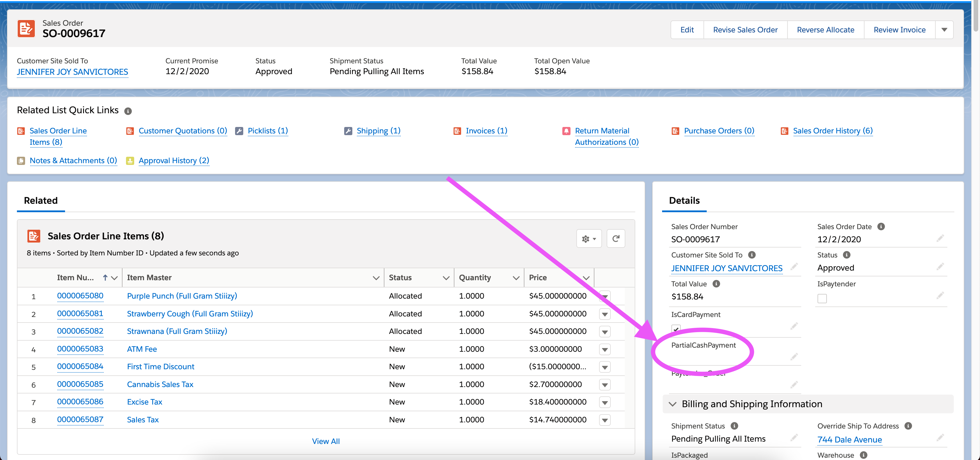The image size is (980, 460).
Task: Click the Invoices quick link icon
Action: [457, 131]
